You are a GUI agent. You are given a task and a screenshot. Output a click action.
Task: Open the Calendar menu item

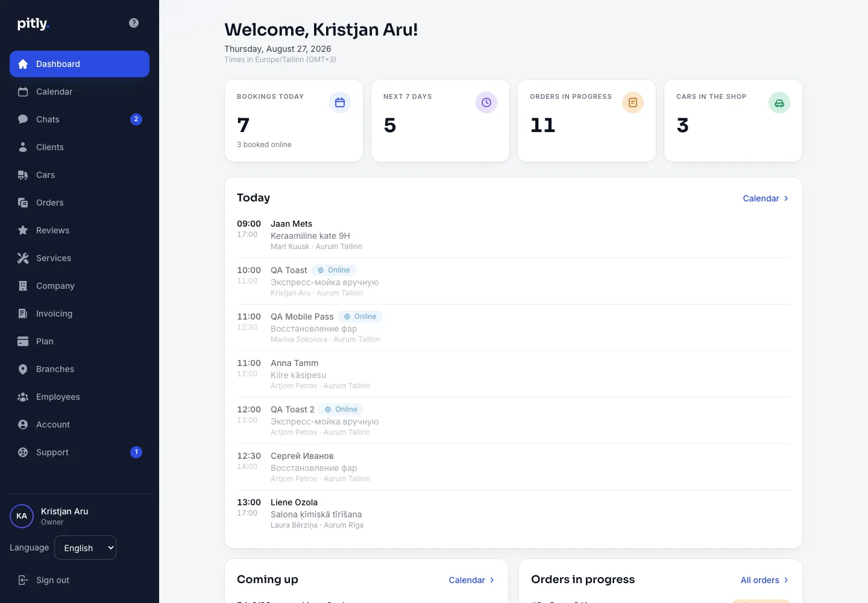click(x=80, y=92)
